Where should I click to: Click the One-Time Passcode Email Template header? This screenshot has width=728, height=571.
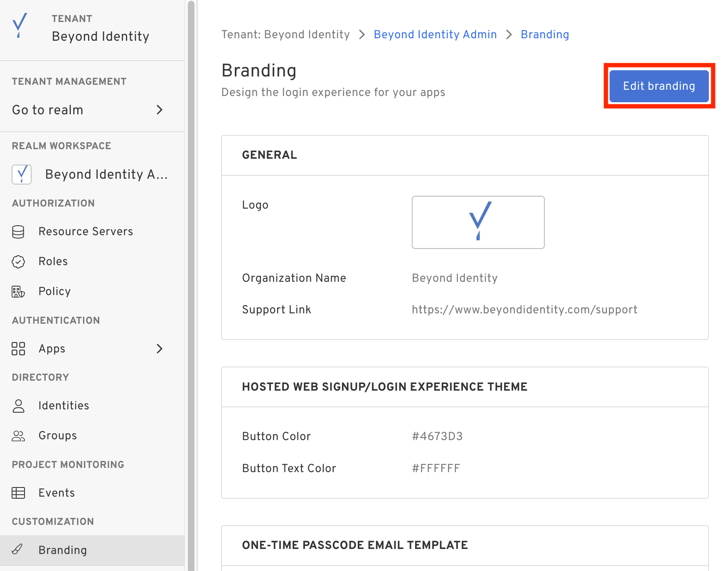355,545
